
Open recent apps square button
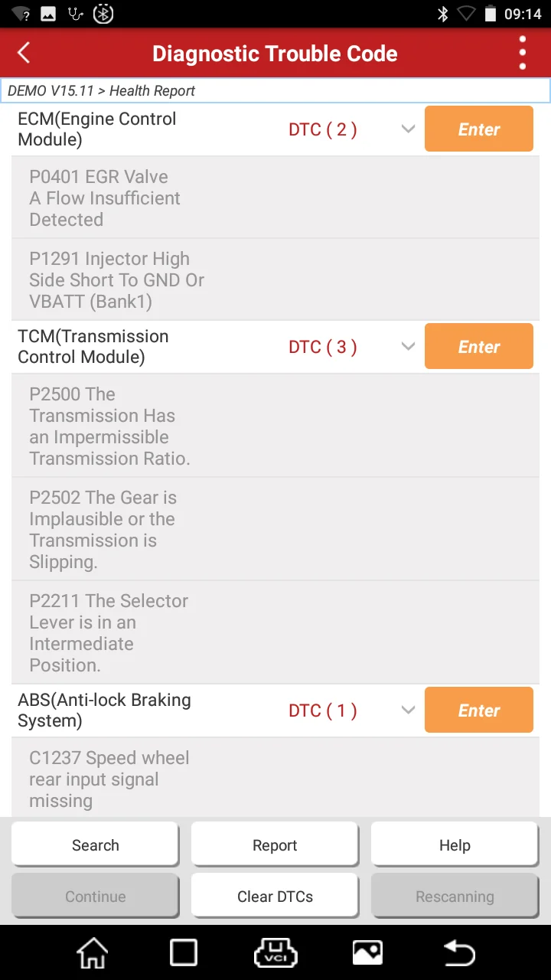pyautogui.click(x=184, y=952)
